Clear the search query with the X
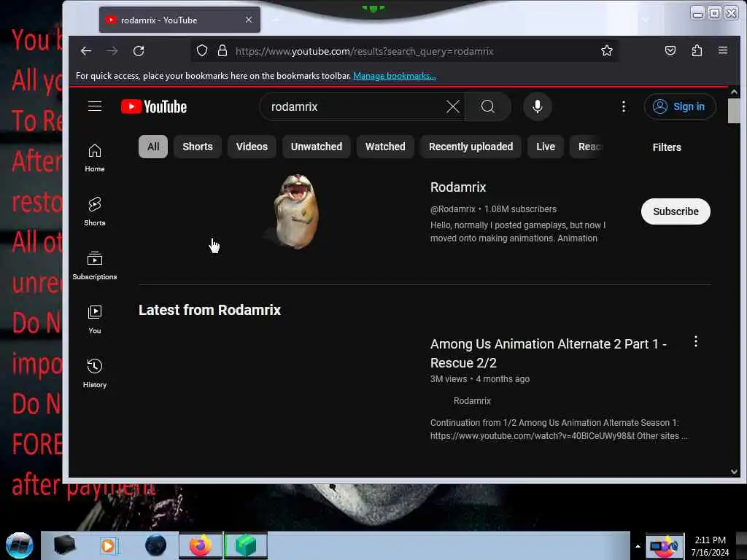The image size is (747, 560). [x=452, y=106]
